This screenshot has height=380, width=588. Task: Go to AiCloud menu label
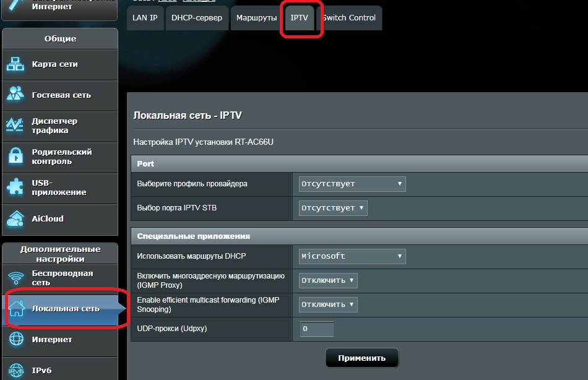coord(48,218)
